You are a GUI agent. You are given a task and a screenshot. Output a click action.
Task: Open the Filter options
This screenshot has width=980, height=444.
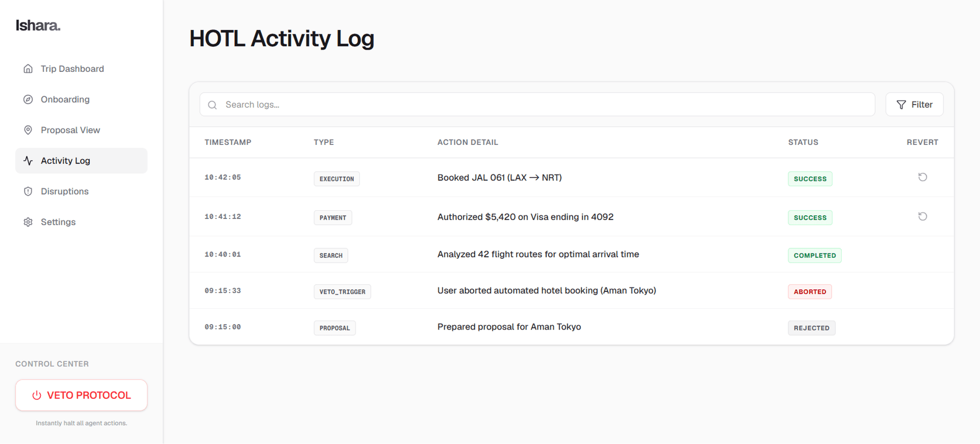pyautogui.click(x=914, y=105)
